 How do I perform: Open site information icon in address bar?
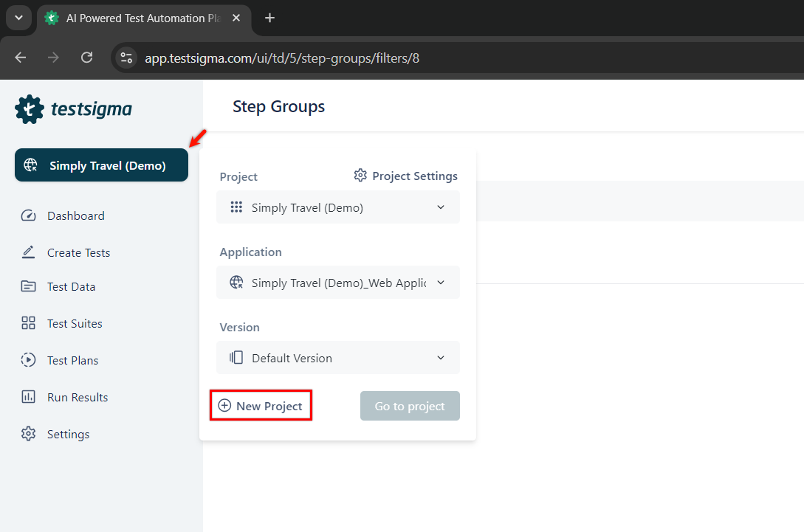pyautogui.click(x=126, y=58)
